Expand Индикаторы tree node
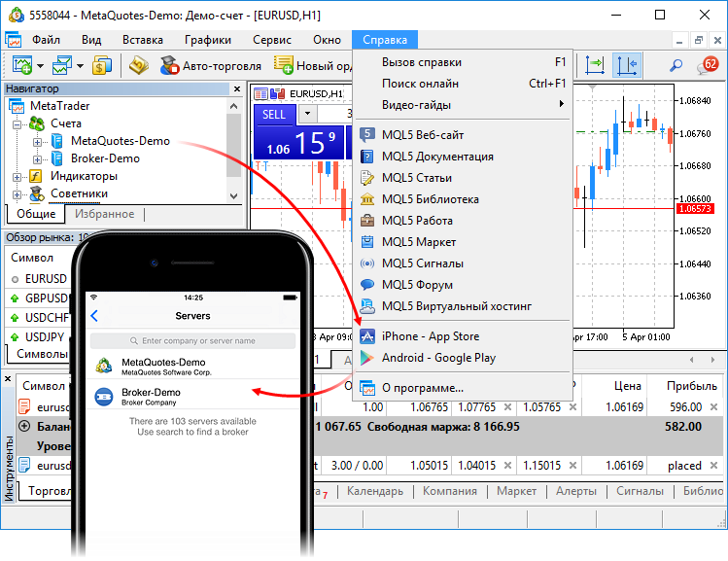The height and width of the screenshot is (561, 728). pos(17,177)
